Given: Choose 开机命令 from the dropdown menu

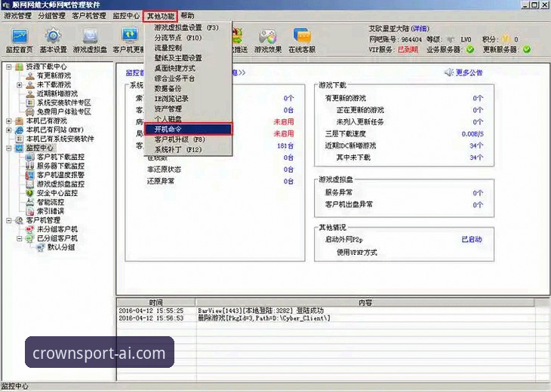Looking at the screenshot, I should pos(189,129).
